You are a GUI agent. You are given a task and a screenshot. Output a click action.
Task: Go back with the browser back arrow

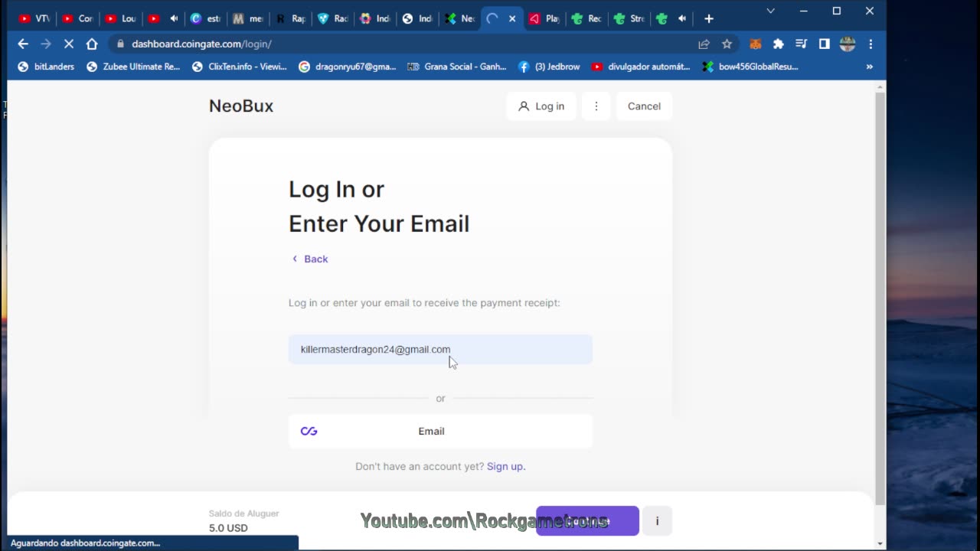(23, 44)
